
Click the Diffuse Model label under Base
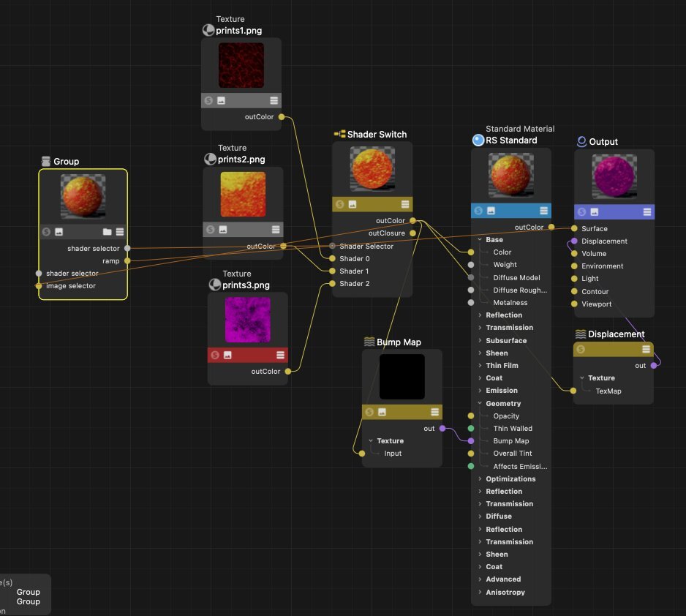point(516,277)
